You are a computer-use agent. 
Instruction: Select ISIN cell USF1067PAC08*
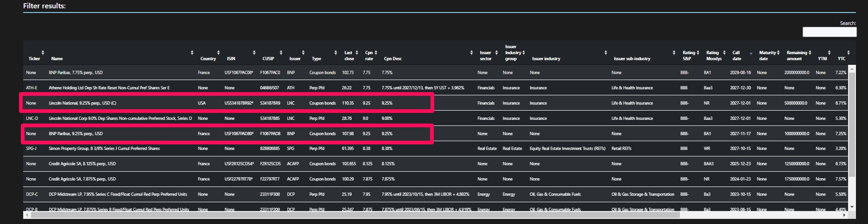(239, 73)
